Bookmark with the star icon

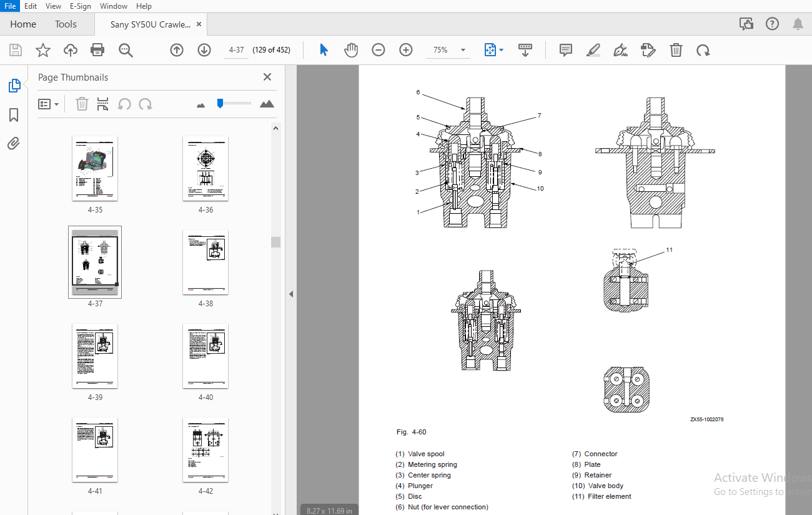(x=42, y=50)
